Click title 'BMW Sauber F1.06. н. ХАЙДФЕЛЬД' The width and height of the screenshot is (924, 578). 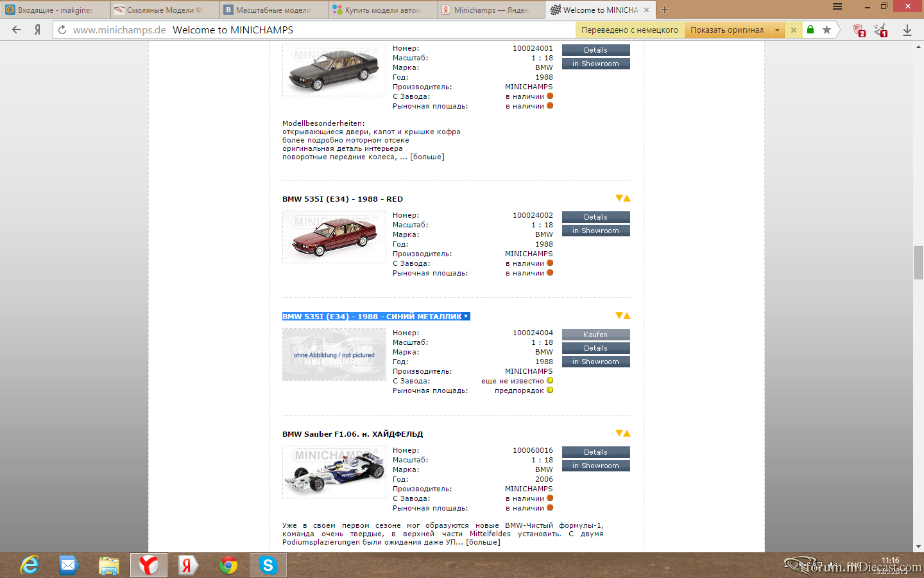[x=352, y=434]
